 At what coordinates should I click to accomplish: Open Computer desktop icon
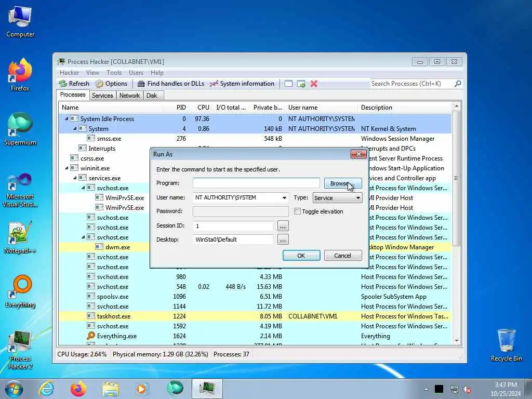coord(20,22)
